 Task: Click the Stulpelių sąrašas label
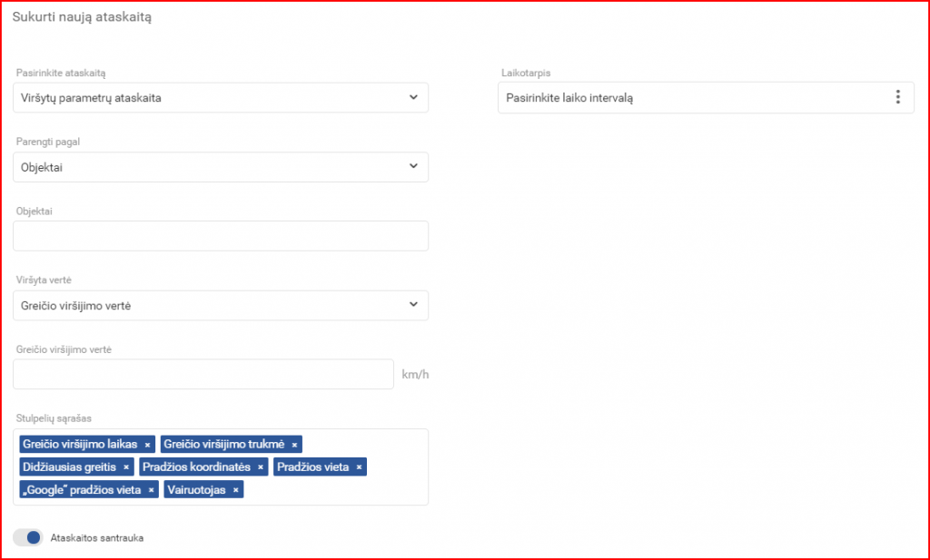[54, 418]
